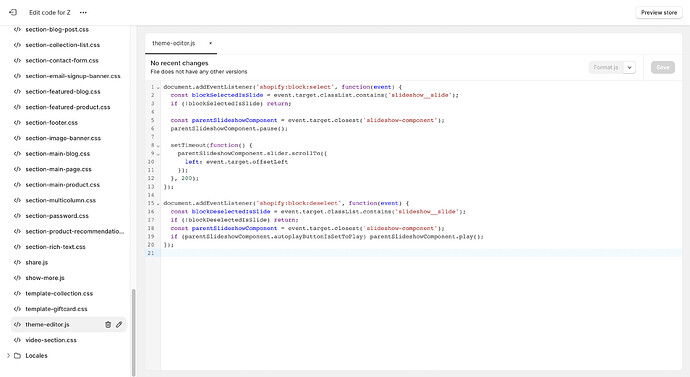
Task: Open the three-dot more actions menu
Action: click(83, 12)
